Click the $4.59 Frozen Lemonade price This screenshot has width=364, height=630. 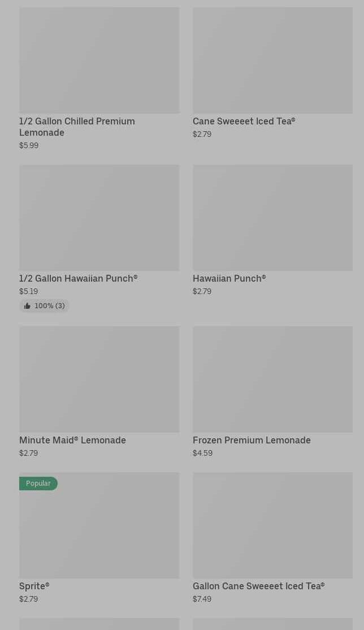pos(202,453)
